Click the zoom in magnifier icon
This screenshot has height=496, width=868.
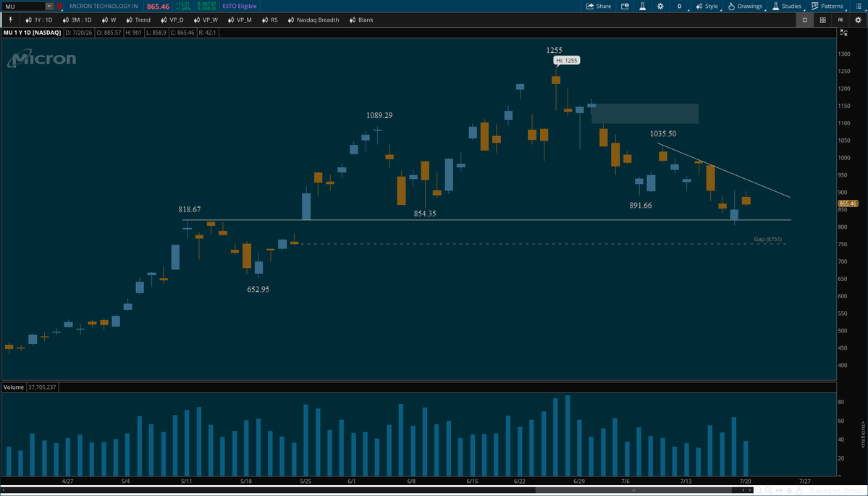769,490
